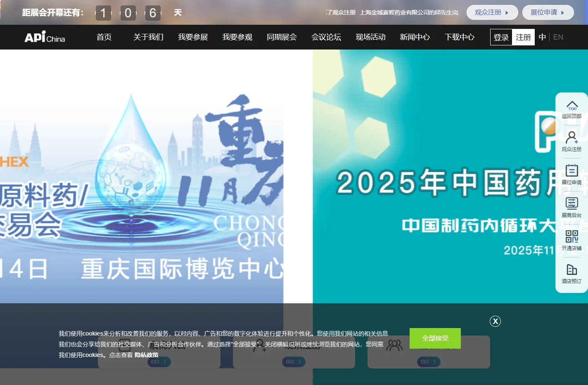The width and height of the screenshot is (588, 385).
Task: Click the right GO button behind cookie banner
Action: (429, 362)
